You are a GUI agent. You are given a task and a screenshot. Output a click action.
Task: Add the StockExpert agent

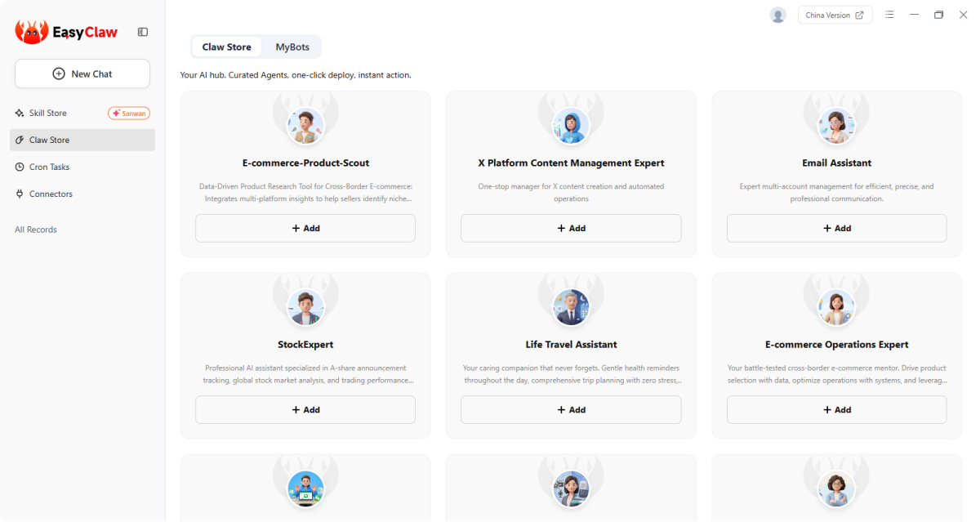(x=305, y=410)
